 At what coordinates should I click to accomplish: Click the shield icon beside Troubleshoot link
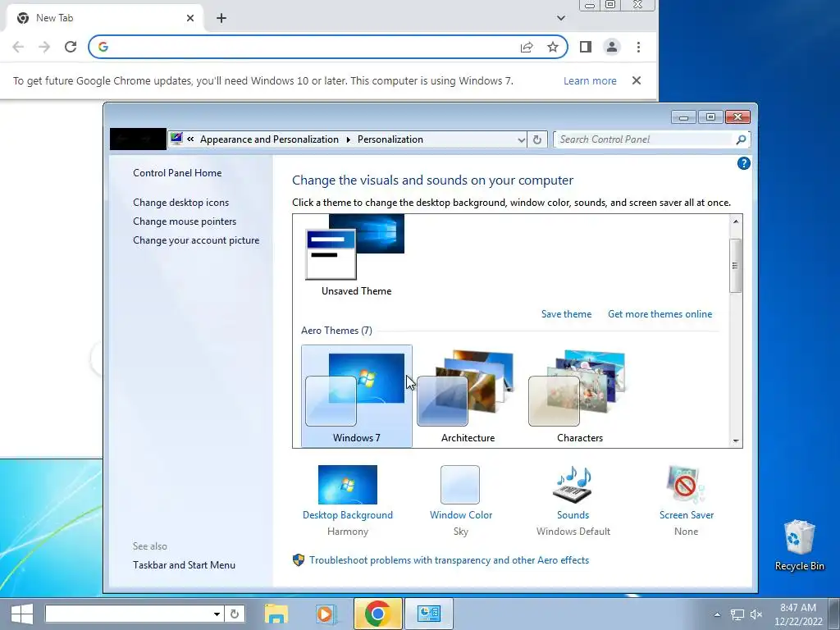pos(299,559)
